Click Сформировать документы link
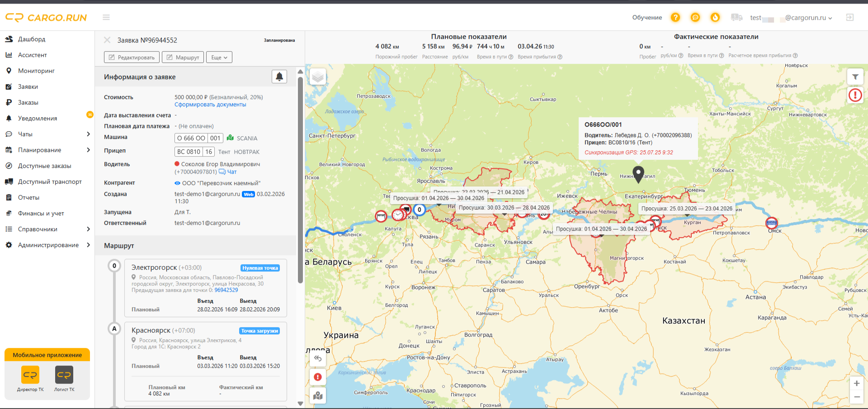The width and height of the screenshot is (868, 409). click(x=210, y=105)
